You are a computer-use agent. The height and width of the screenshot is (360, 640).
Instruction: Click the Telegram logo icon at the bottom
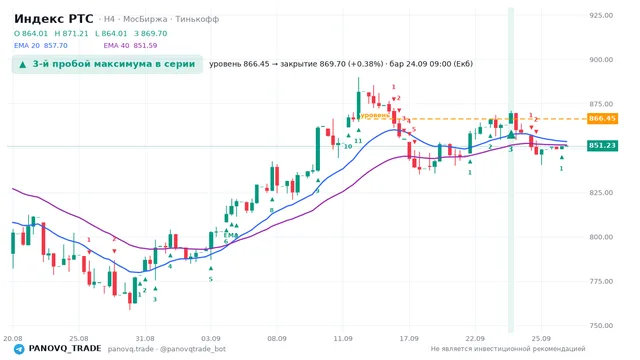[19, 349]
